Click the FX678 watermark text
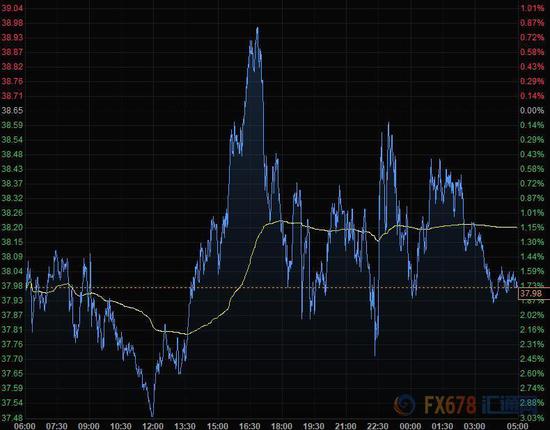This screenshot has height=430, width=550. pyautogui.click(x=450, y=405)
